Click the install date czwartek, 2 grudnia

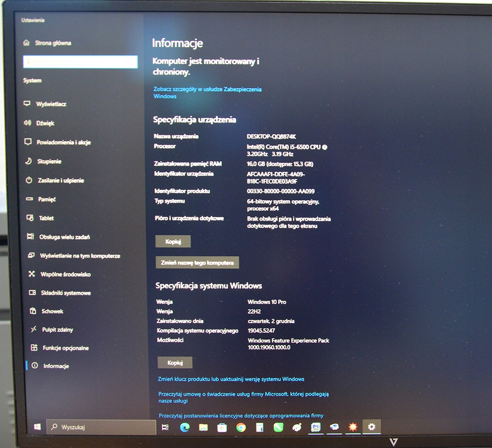click(271, 321)
